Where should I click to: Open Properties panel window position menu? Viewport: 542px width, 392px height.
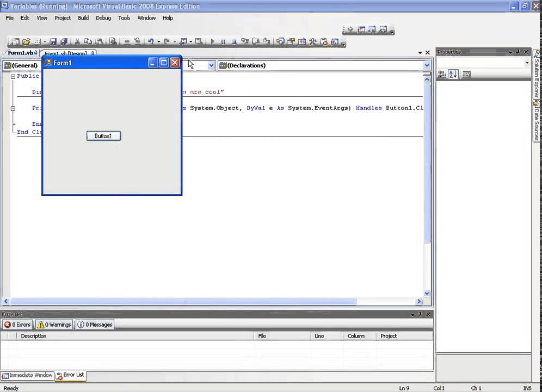[510, 52]
